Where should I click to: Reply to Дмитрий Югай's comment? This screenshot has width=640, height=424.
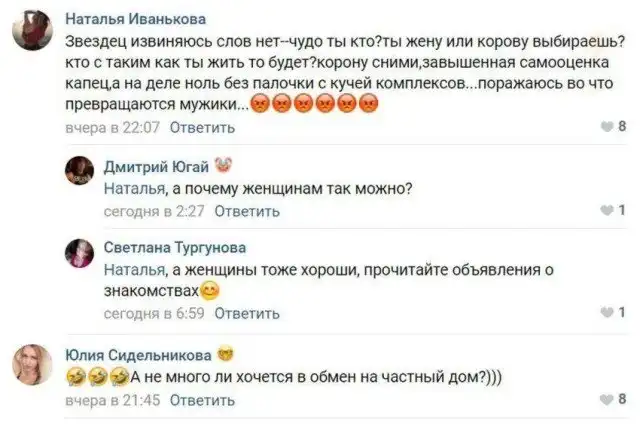pyautogui.click(x=247, y=211)
